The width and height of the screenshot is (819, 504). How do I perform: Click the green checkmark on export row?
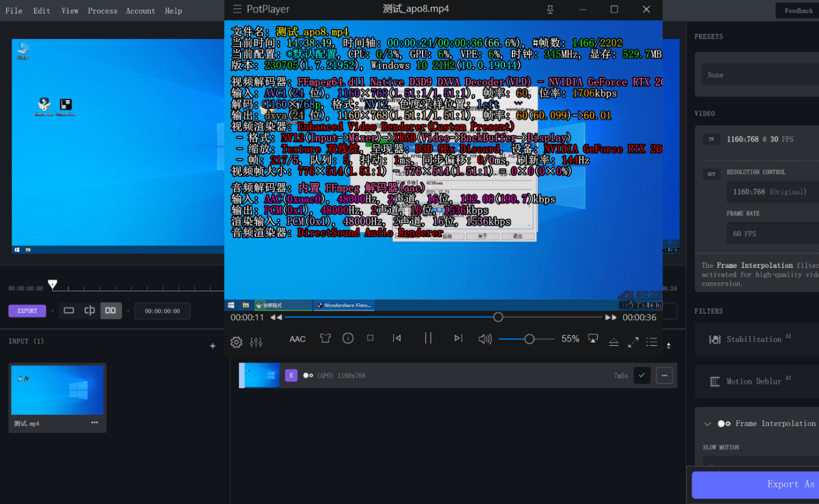tap(642, 375)
